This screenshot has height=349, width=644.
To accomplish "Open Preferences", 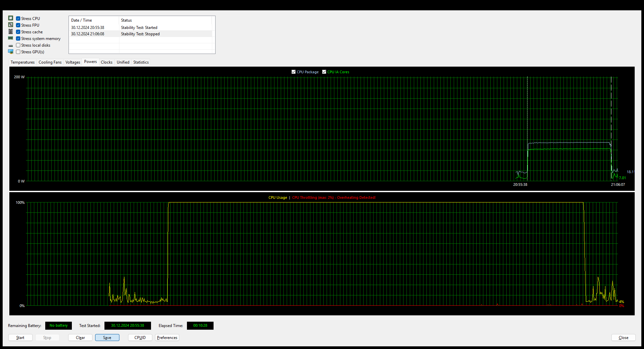I will [x=167, y=338].
